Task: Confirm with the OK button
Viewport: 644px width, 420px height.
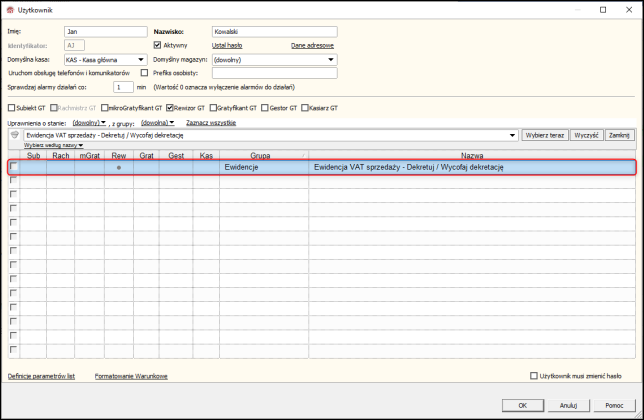Action: point(522,405)
